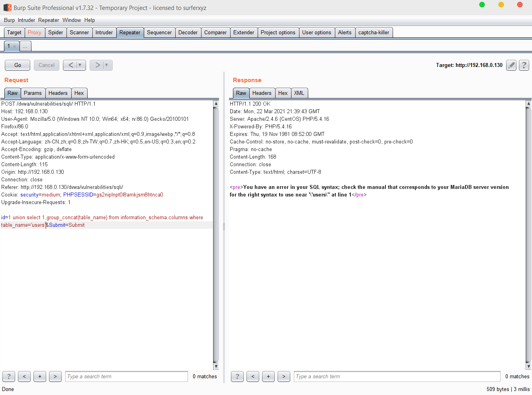Switch to the Target tab
Image resolution: width=532 pixels, height=395 pixels.
tap(14, 32)
